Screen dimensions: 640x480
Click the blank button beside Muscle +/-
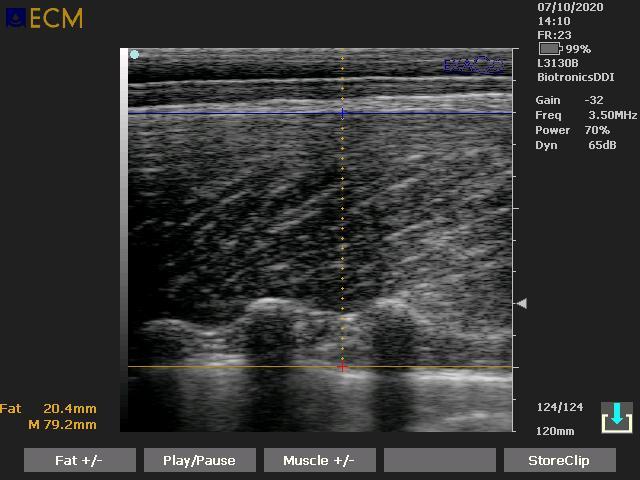point(439,460)
